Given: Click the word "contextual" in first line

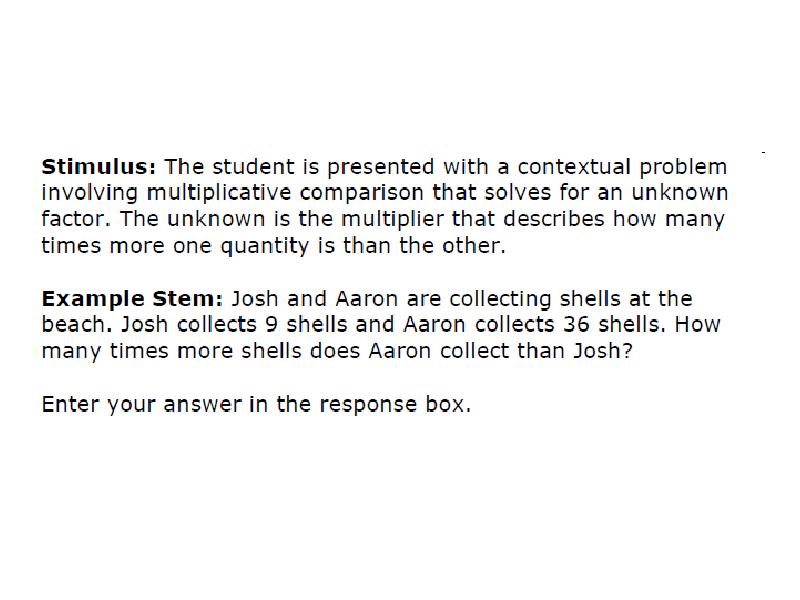Looking at the screenshot, I should coord(574,167).
